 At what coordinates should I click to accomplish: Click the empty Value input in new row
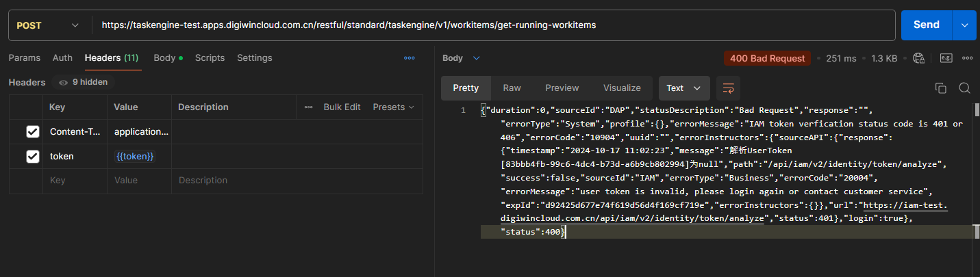tap(139, 181)
